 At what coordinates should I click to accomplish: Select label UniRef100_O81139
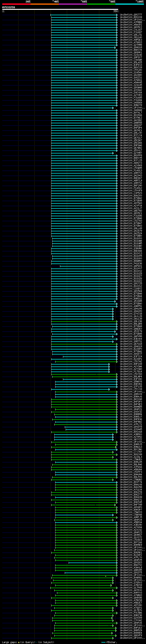(131, 319)
